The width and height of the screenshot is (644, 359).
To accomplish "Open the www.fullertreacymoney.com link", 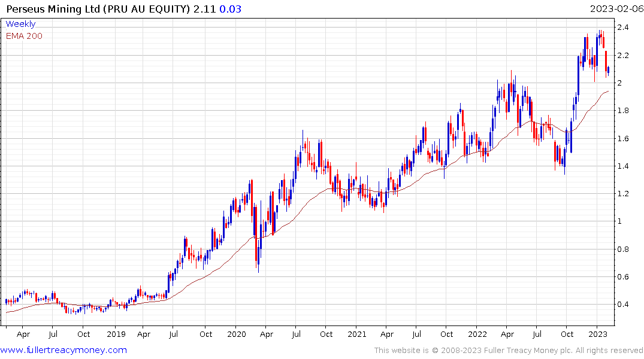I will pyautogui.click(x=64, y=350).
